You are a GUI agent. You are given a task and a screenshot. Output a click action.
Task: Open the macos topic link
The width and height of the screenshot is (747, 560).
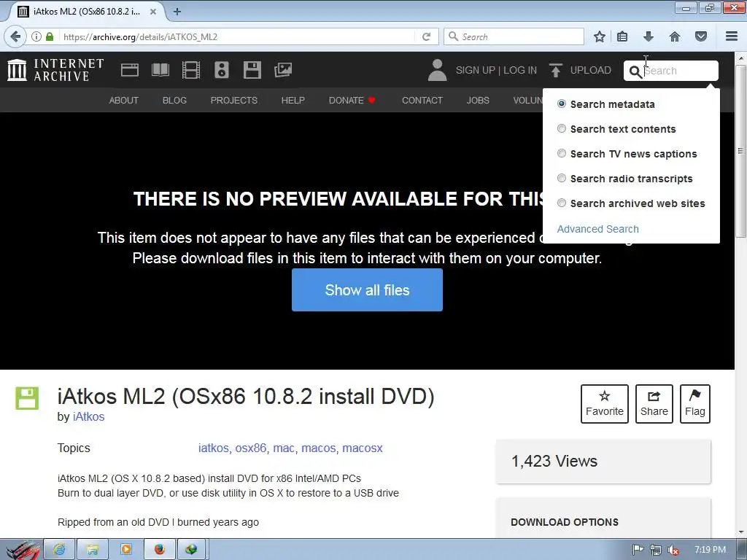tap(319, 448)
